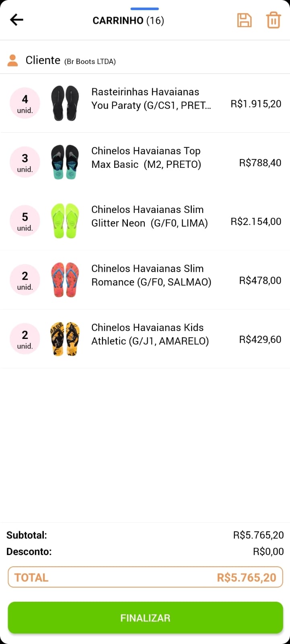Tap the blue drag handle at top
Viewport: 290px width, 644px height.
tap(144, 8)
